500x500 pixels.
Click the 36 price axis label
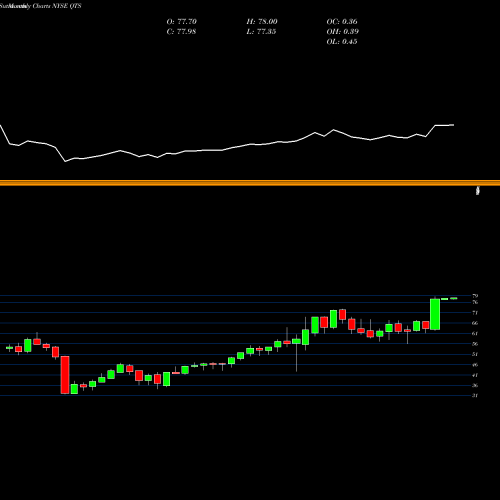(475, 385)
